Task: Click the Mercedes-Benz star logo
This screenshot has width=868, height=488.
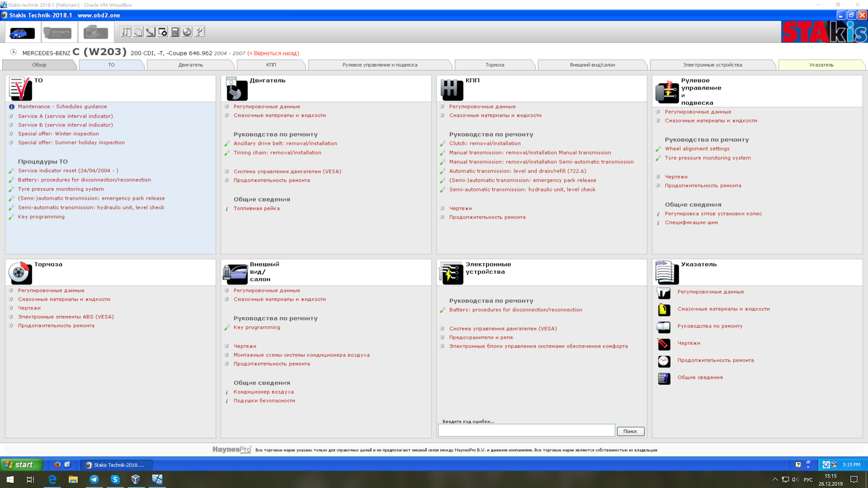Action: (x=14, y=52)
